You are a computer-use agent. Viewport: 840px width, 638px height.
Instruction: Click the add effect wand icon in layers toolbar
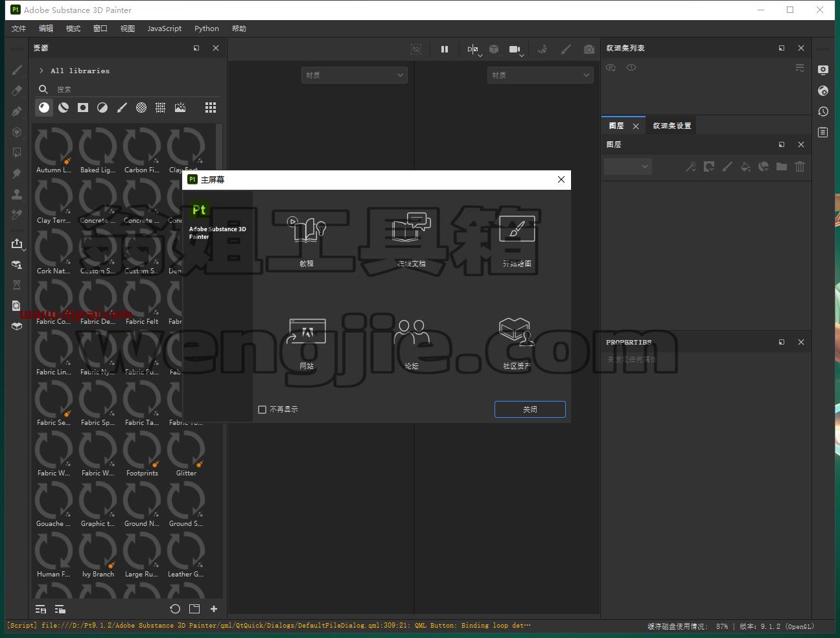tap(691, 166)
